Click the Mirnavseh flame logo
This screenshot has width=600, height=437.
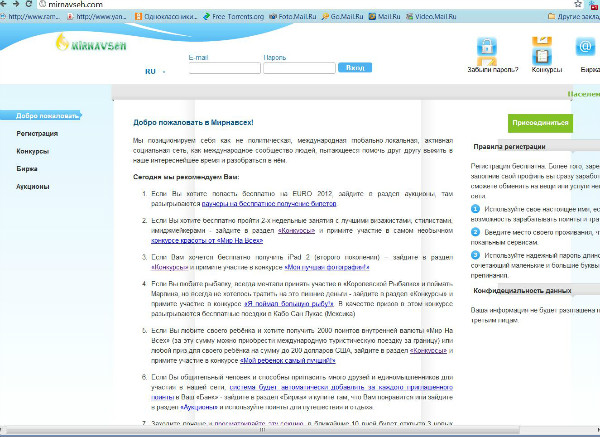(91, 43)
